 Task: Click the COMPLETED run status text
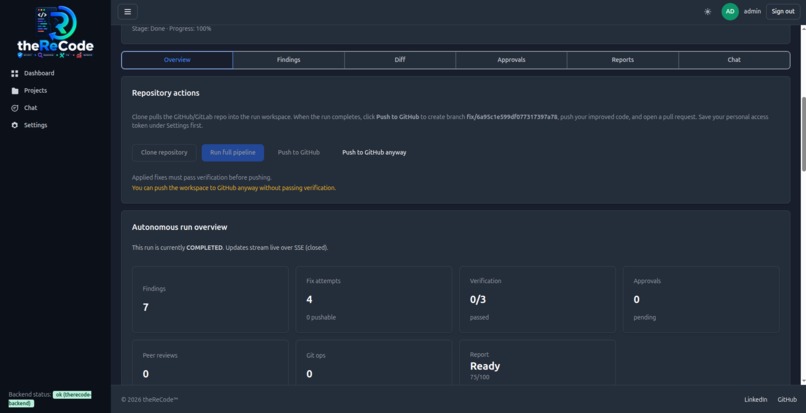[x=205, y=248]
